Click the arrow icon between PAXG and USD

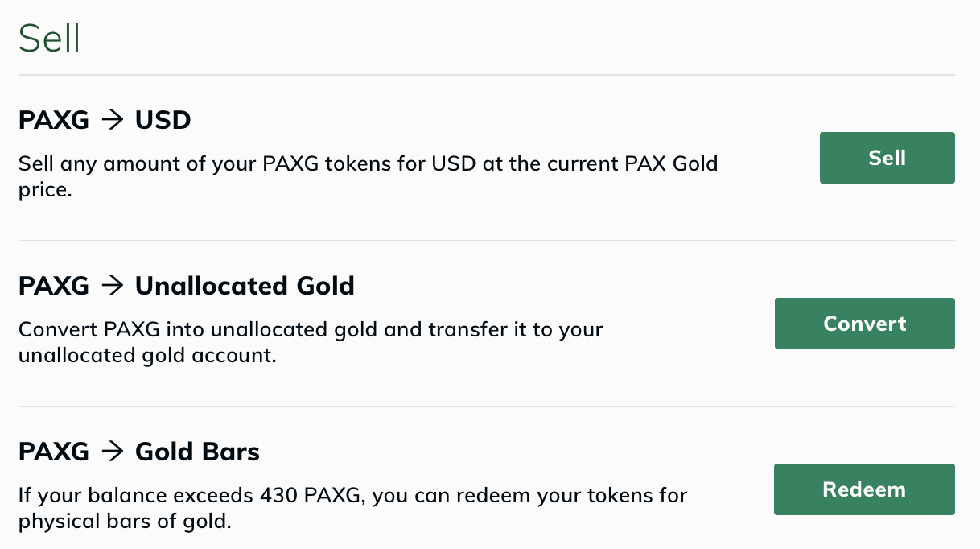pyautogui.click(x=113, y=121)
